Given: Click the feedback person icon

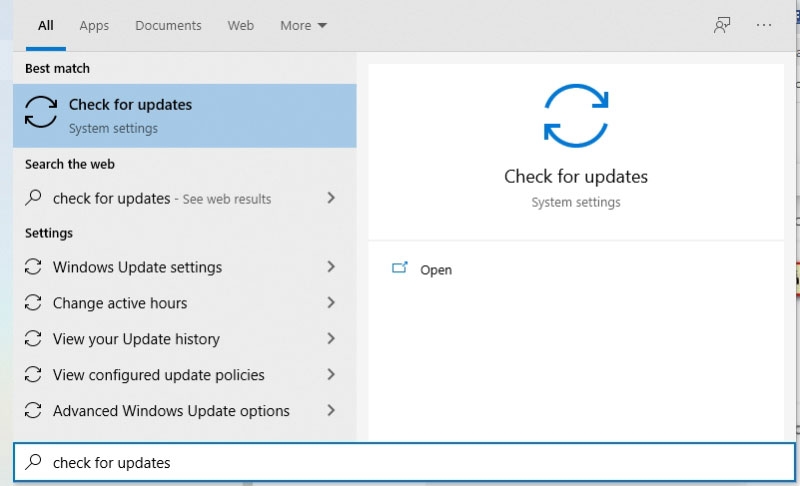Looking at the screenshot, I should coord(721,25).
